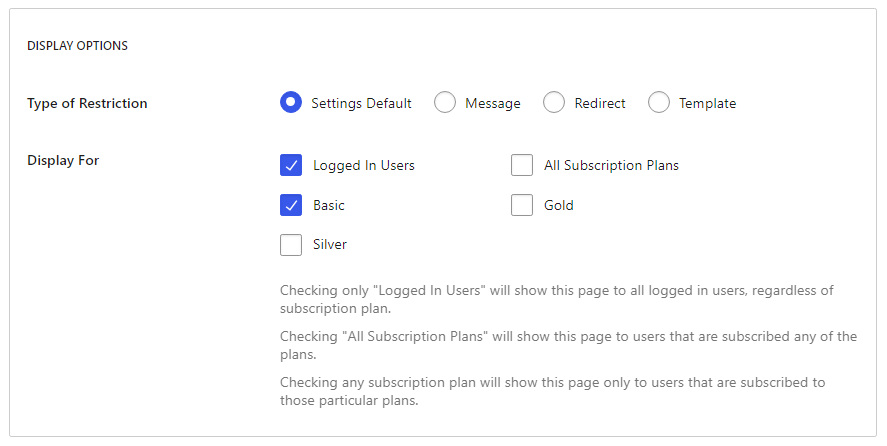The image size is (887, 446).
Task: Uncheck the Basic plan checkbox
Action: point(291,205)
